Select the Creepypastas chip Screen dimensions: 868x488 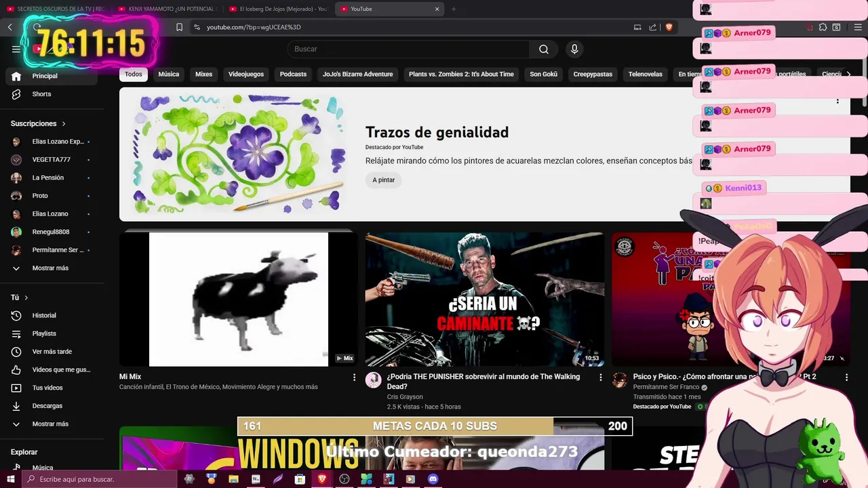[593, 74]
